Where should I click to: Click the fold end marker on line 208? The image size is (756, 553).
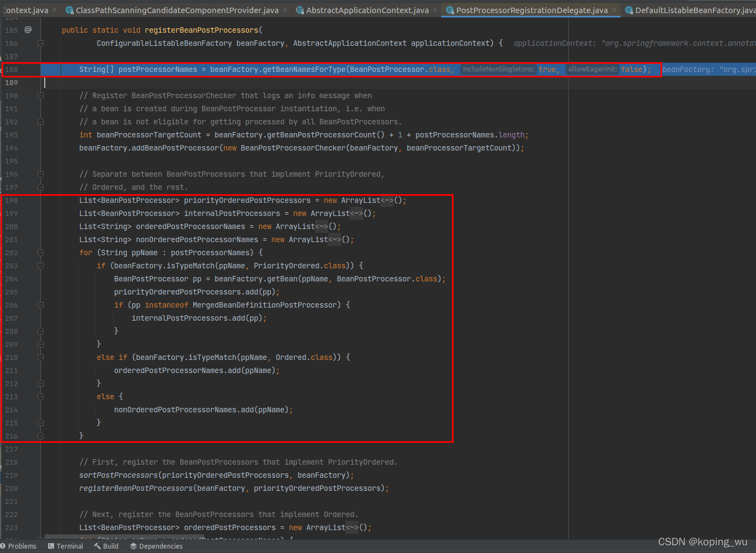[40, 331]
